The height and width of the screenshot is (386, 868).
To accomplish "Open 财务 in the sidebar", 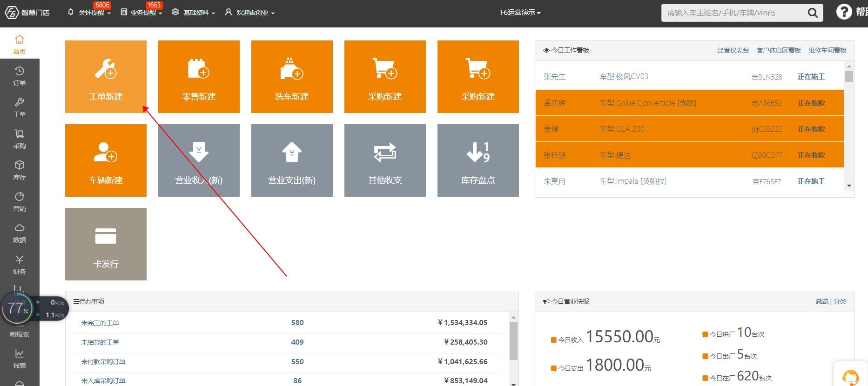I will point(20,265).
